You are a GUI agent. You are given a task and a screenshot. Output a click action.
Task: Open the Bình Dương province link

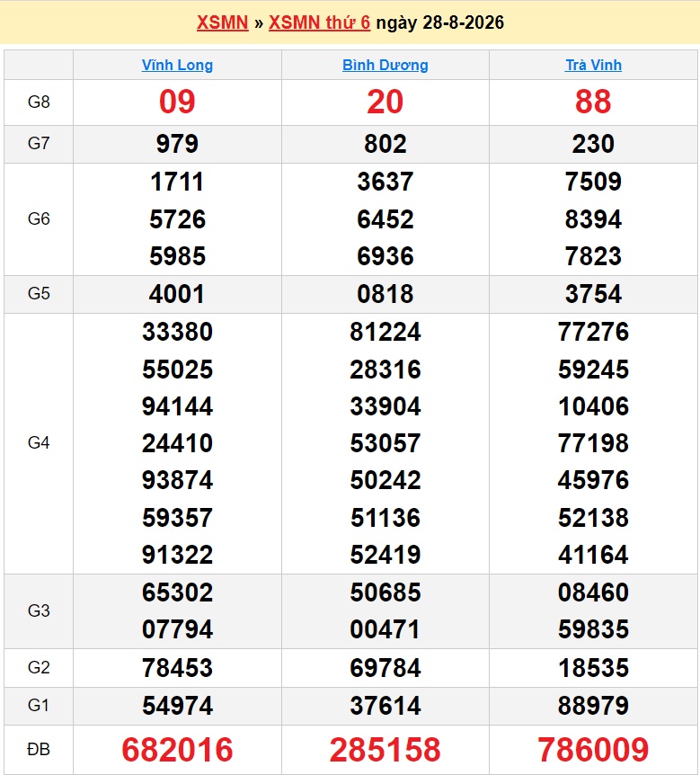385,65
